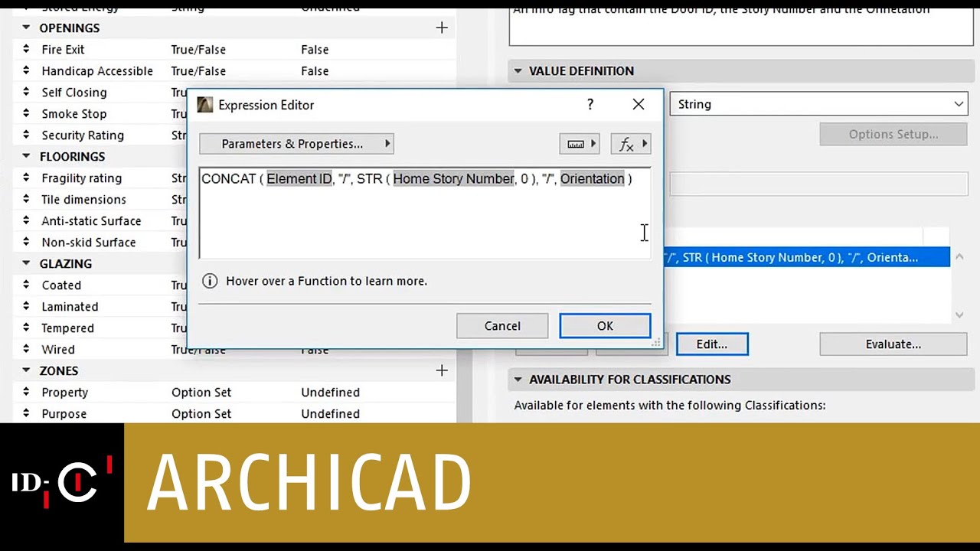This screenshot has height=551, width=980.
Task: Click the Option Set type of Property row
Action: (x=201, y=392)
